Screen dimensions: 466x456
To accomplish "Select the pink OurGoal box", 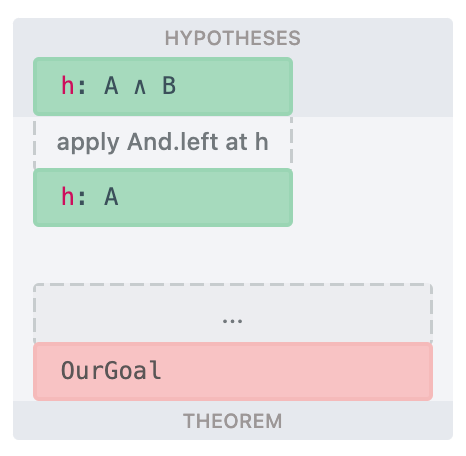I will pos(233,371).
